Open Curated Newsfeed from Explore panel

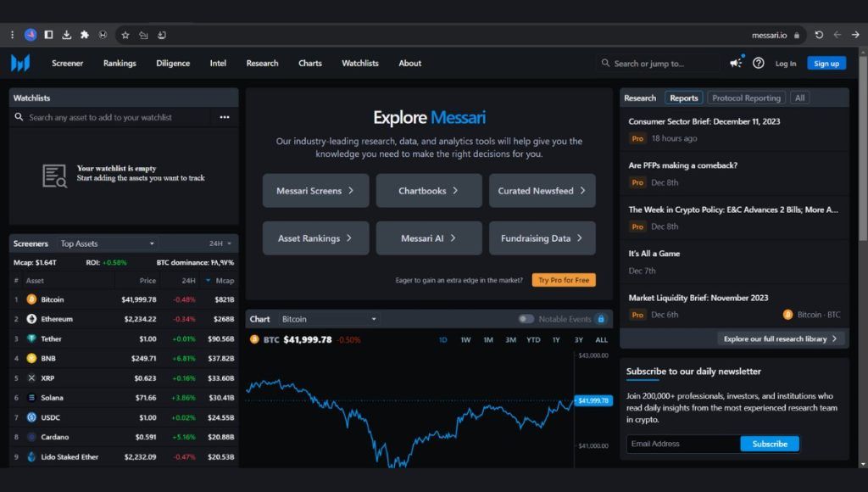point(542,191)
